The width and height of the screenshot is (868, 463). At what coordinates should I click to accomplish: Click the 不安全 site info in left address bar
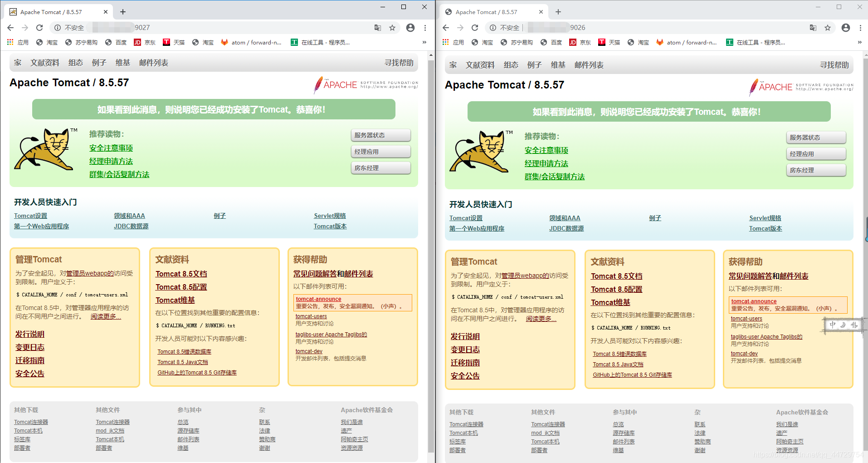69,28
